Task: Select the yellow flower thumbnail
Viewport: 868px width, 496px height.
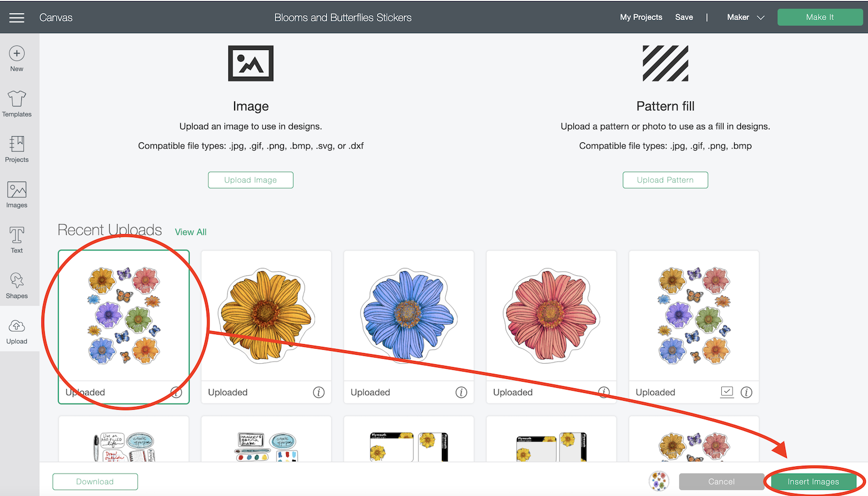Action: coord(267,316)
